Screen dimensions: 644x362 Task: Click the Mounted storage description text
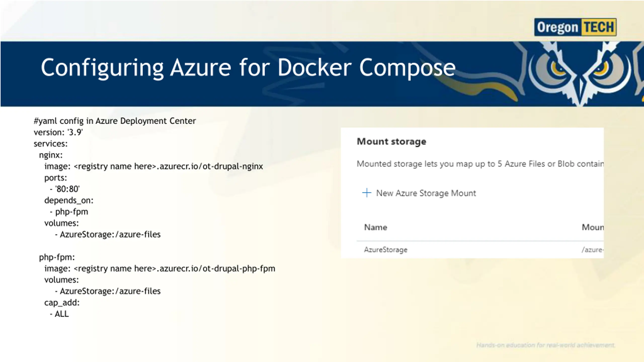[480, 164]
